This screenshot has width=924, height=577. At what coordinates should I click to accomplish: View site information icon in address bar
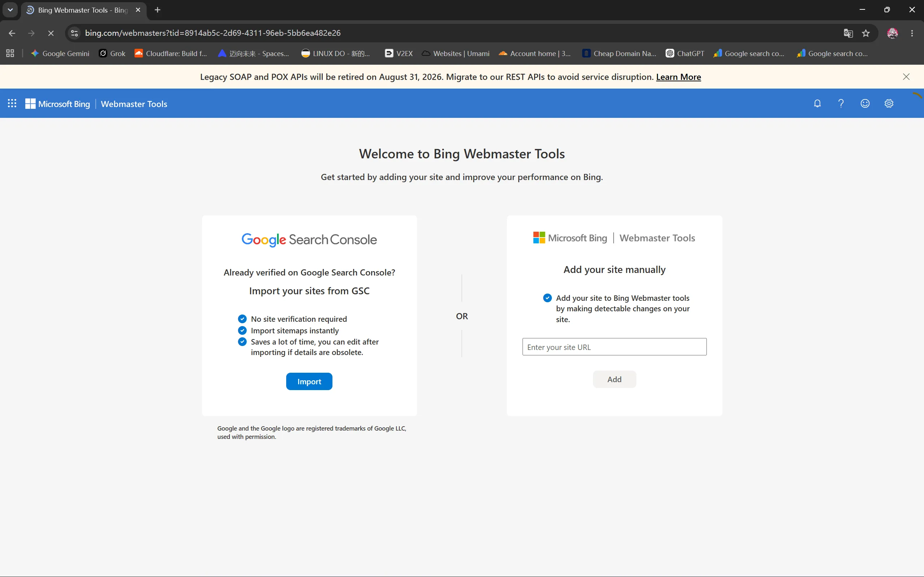click(x=75, y=33)
